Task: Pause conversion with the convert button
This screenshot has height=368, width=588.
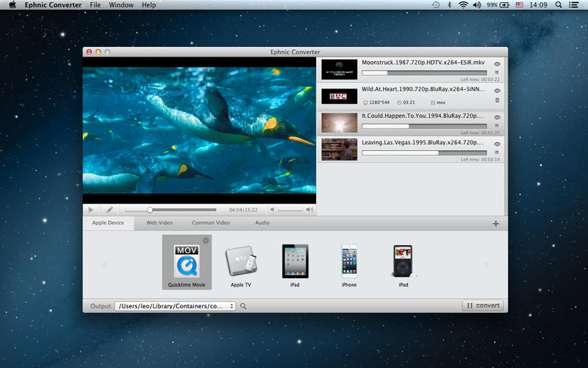Action: click(483, 305)
